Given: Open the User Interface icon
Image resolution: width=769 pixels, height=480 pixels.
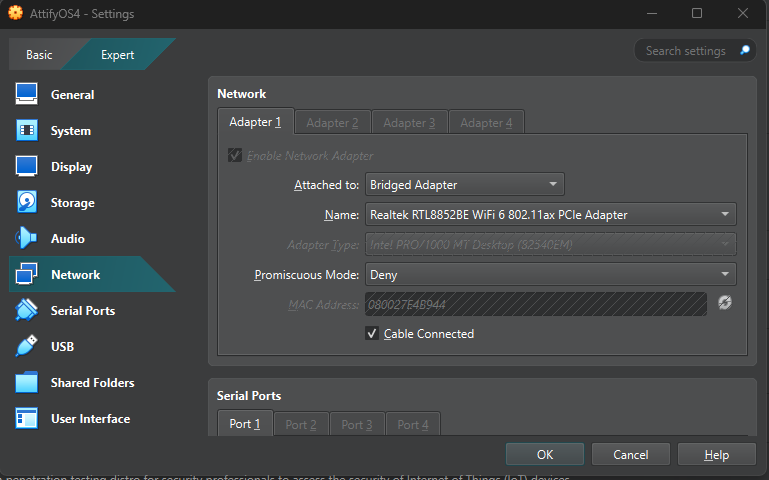Looking at the screenshot, I should [x=27, y=419].
